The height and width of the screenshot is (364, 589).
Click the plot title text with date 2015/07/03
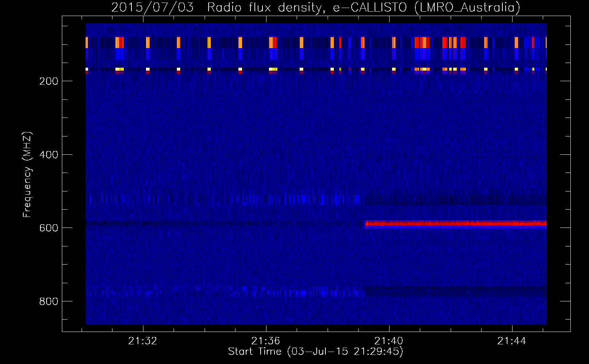[x=316, y=7]
